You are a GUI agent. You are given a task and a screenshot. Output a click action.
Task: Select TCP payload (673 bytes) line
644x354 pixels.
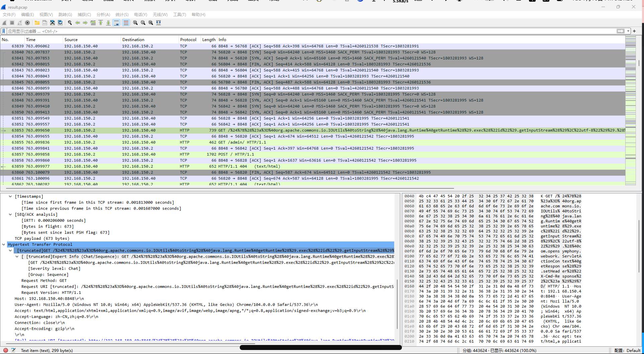[42, 238]
